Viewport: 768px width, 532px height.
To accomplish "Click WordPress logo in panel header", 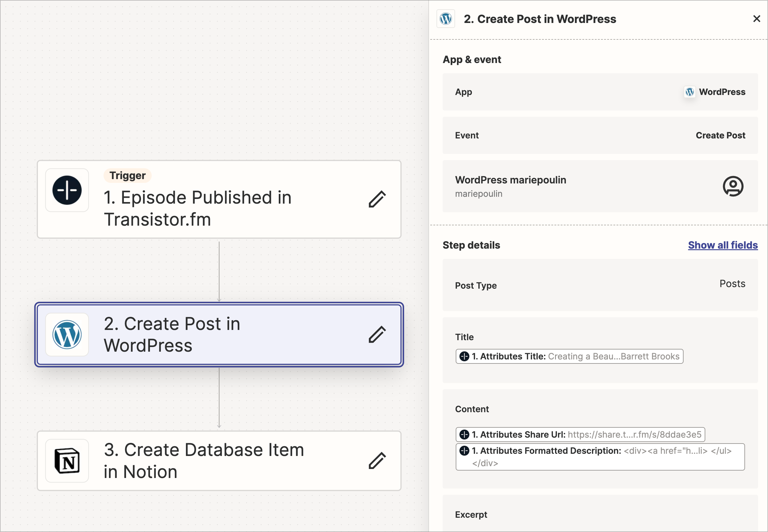I will (446, 19).
